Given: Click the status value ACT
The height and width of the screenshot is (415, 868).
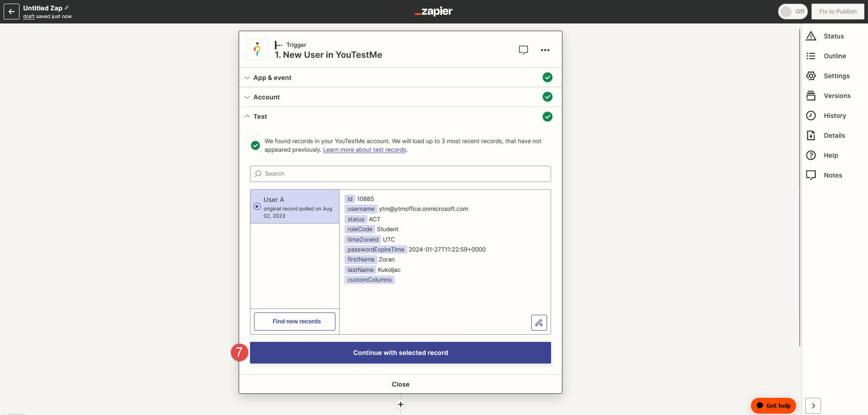Looking at the screenshot, I should coord(374,219).
